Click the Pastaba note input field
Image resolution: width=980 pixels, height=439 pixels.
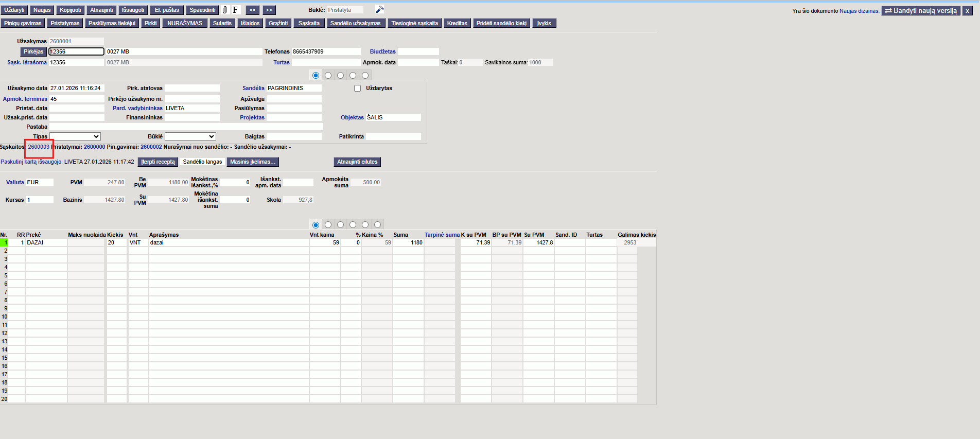click(186, 127)
